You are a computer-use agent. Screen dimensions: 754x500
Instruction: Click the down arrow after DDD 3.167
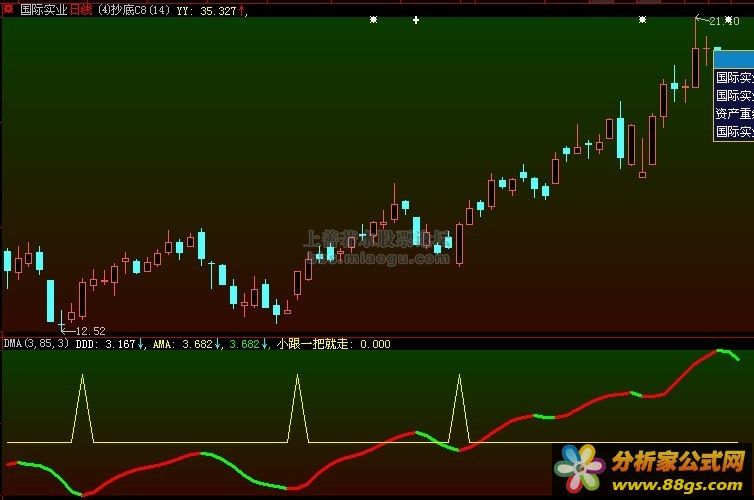click(140, 344)
